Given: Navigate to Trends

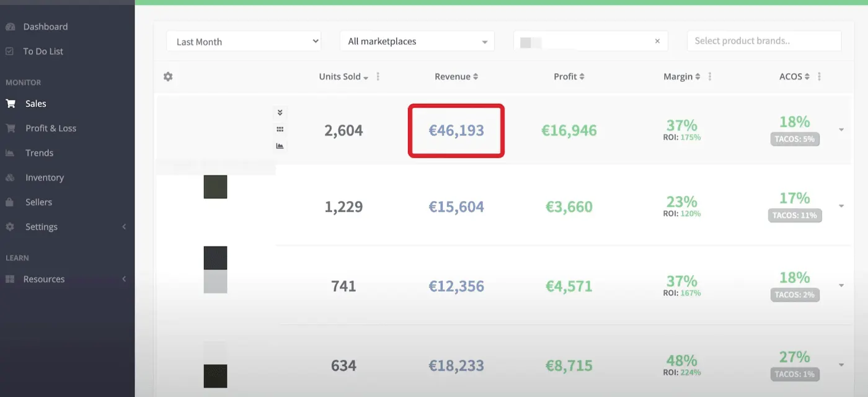Looking at the screenshot, I should tap(39, 153).
